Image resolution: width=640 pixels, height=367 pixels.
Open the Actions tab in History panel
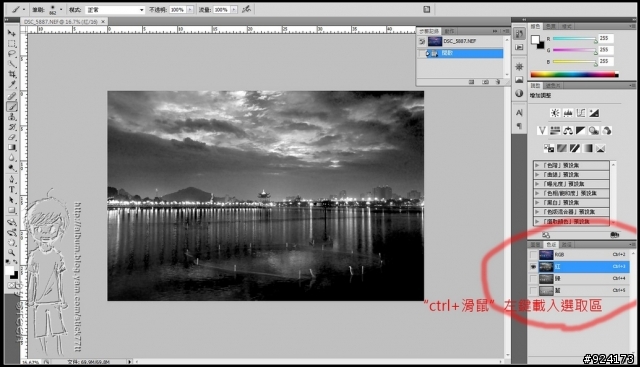coord(449,31)
